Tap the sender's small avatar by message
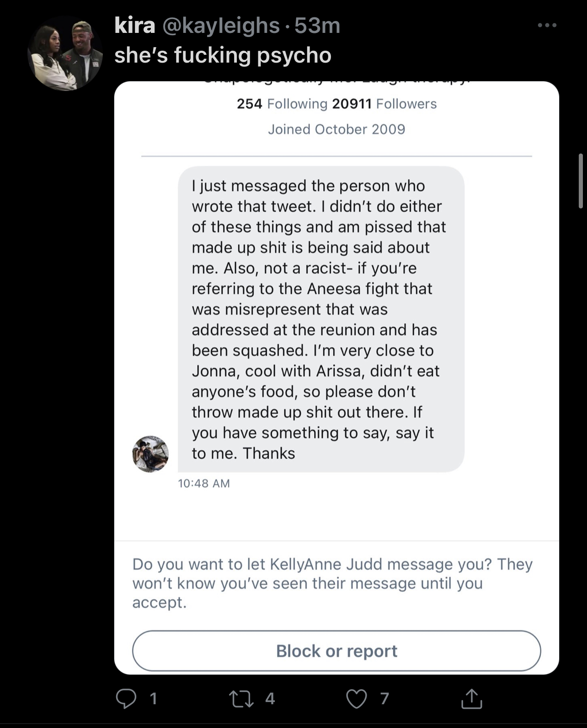 tap(150, 454)
